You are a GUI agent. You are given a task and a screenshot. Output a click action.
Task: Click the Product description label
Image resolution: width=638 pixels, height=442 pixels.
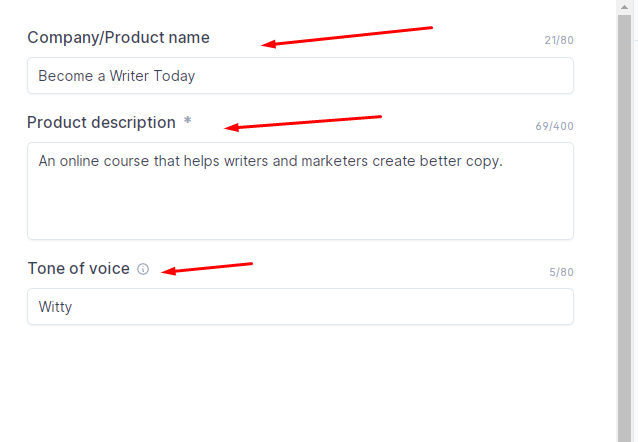(101, 123)
